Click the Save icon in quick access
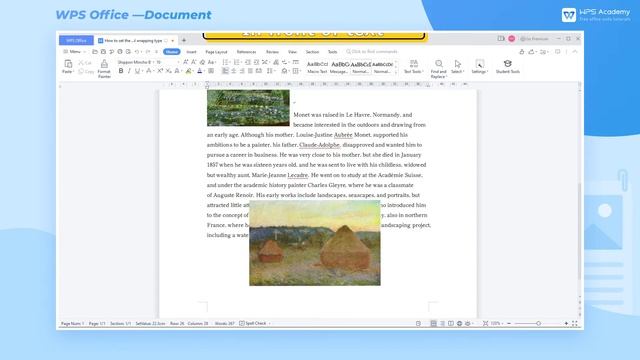This screenshot has width=640, height=360. [103, 52]
